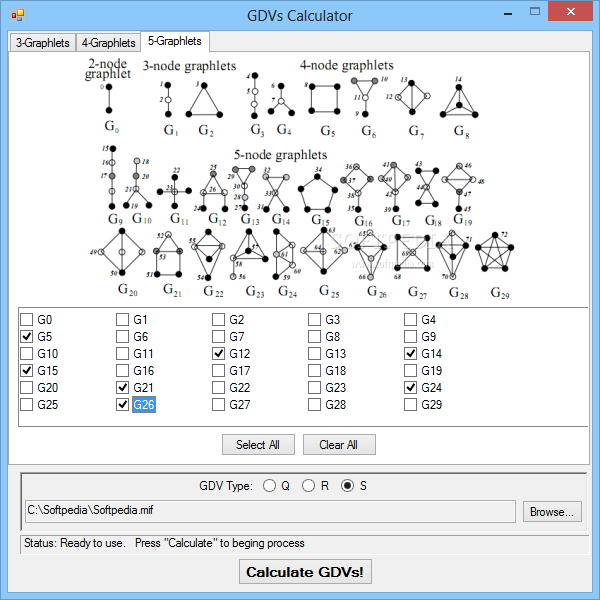600x600 pixels.
Task: Enable the G0 checkbox
Action: (x=27, y=320)
